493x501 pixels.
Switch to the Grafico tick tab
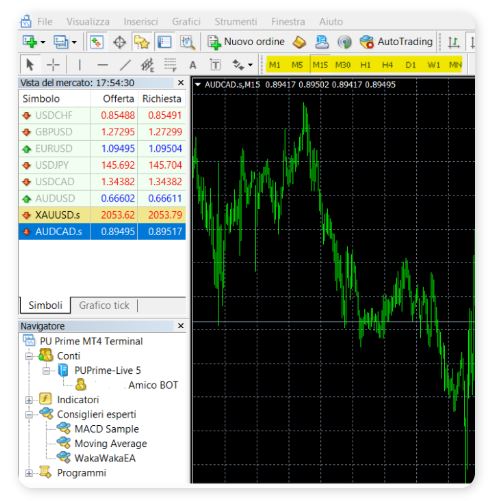pyautogui.click(x=104, y=305)
